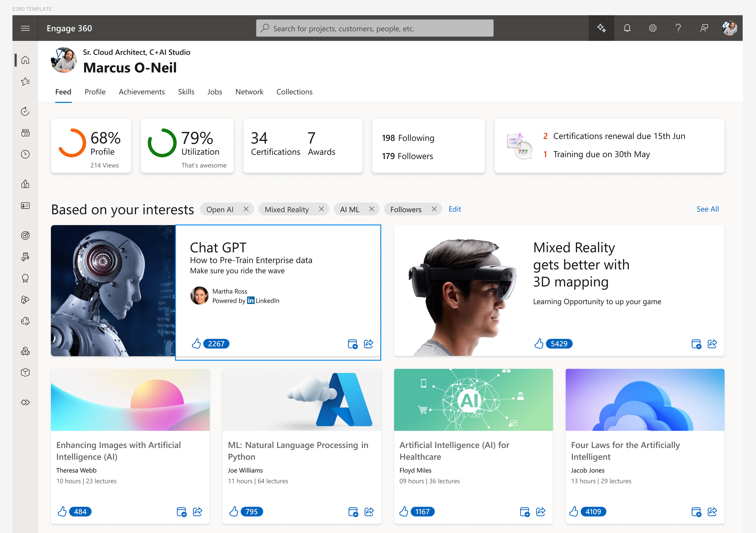Screen dimensions: 756x533
Task: Open Four Laws for the Artificially Intelligent
Action: [625, 451]
